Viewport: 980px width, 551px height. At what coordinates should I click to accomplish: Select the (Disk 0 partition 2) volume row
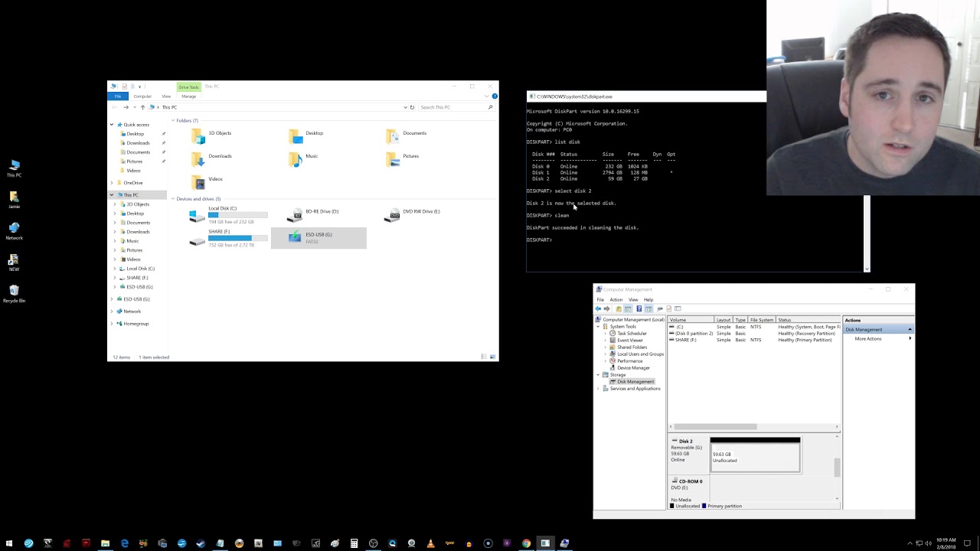(x=754, y=334)
